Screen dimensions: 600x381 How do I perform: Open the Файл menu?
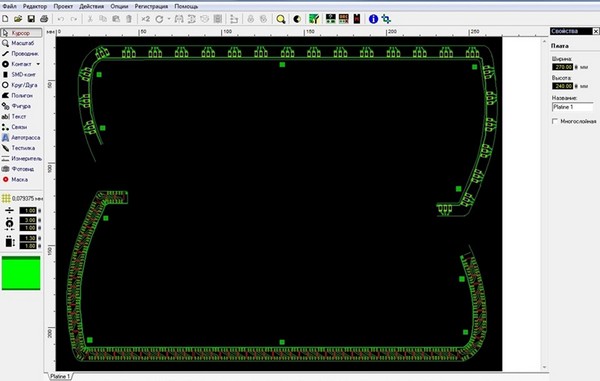[10, 7]
